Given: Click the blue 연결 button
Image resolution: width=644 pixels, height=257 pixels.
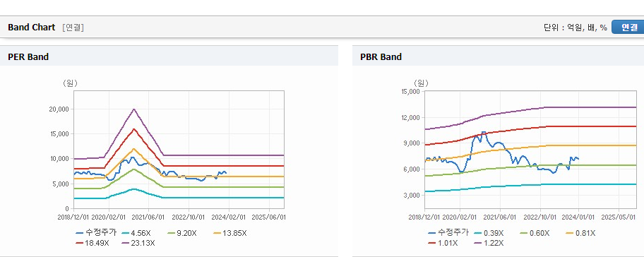Looking at the screenshot, I should (628, 27).
